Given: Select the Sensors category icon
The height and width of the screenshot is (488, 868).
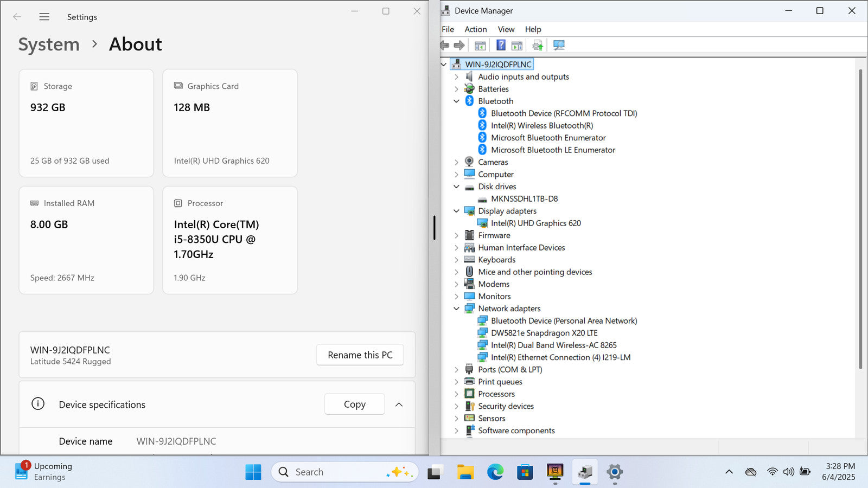Looking at the screenshot, I should click(x=469, y=418).
